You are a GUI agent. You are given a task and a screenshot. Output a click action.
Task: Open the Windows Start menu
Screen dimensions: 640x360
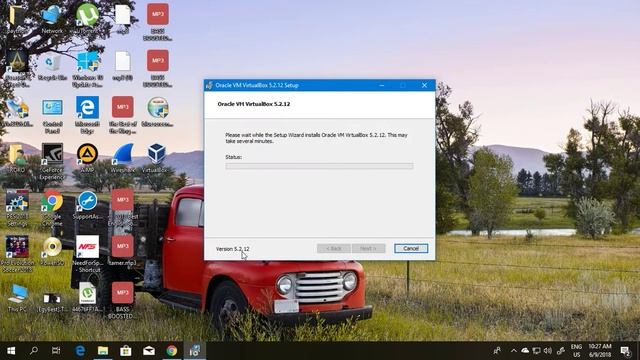click(x=11, y=351)
